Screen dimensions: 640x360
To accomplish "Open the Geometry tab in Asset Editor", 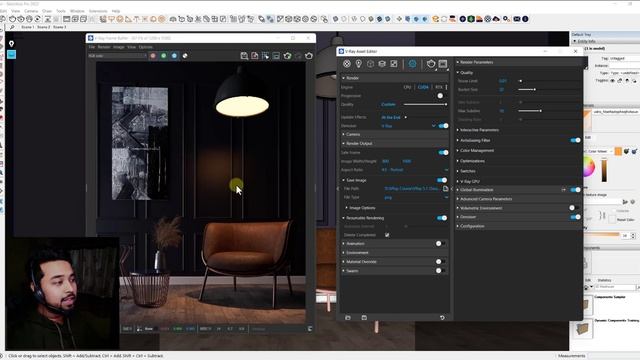I will pyautogui.click(x=370, y=64).
